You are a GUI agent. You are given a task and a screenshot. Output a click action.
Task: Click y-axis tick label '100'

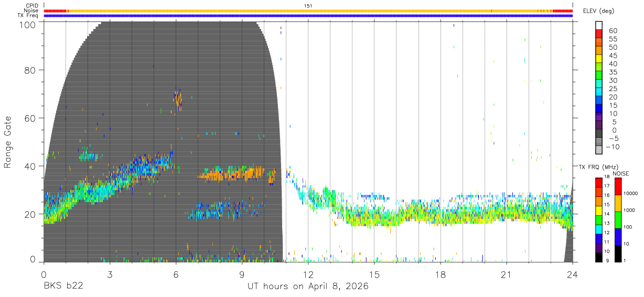coord(28,25)
